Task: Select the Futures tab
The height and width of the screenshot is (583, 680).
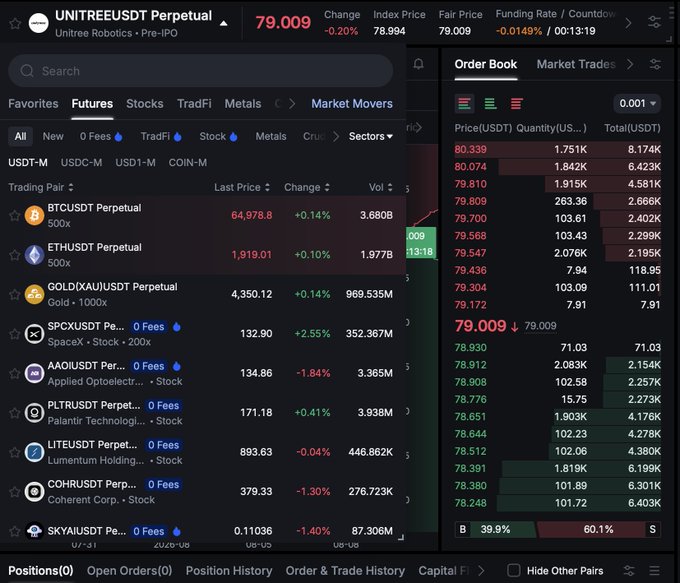Action: point(92,104)
